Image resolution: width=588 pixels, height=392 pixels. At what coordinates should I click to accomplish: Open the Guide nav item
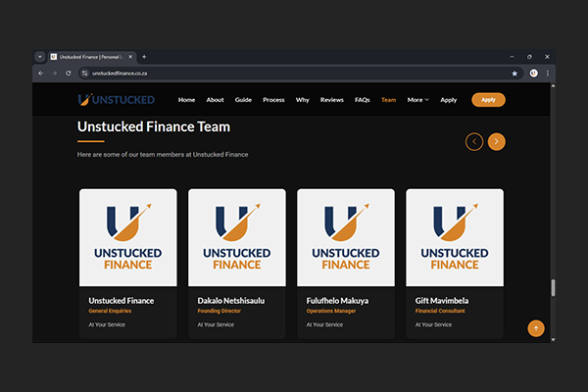[x=243, y=100]
